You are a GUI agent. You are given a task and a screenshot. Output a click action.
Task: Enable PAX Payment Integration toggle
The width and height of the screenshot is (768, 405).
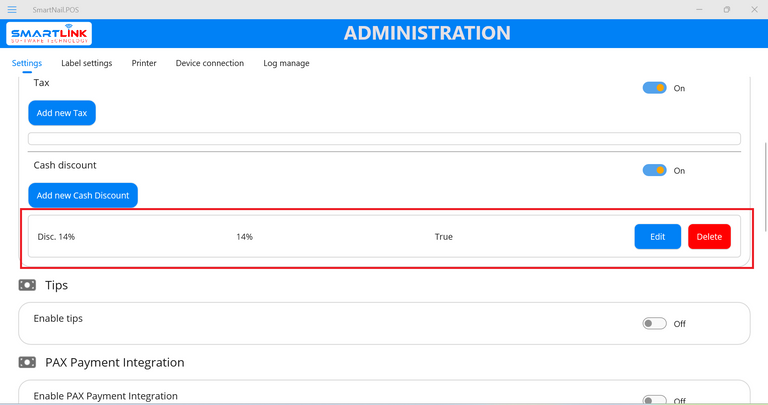(x=654, y=400)
